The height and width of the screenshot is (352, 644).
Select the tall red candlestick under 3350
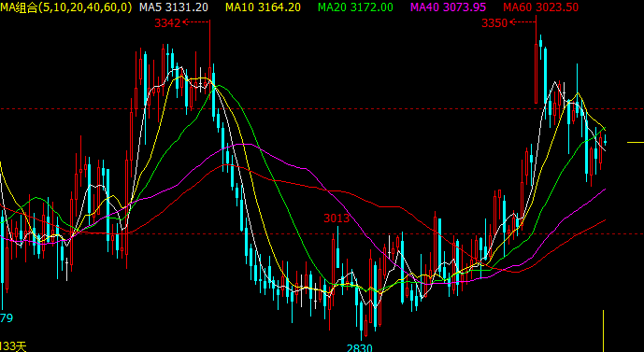tap(536, 60)
